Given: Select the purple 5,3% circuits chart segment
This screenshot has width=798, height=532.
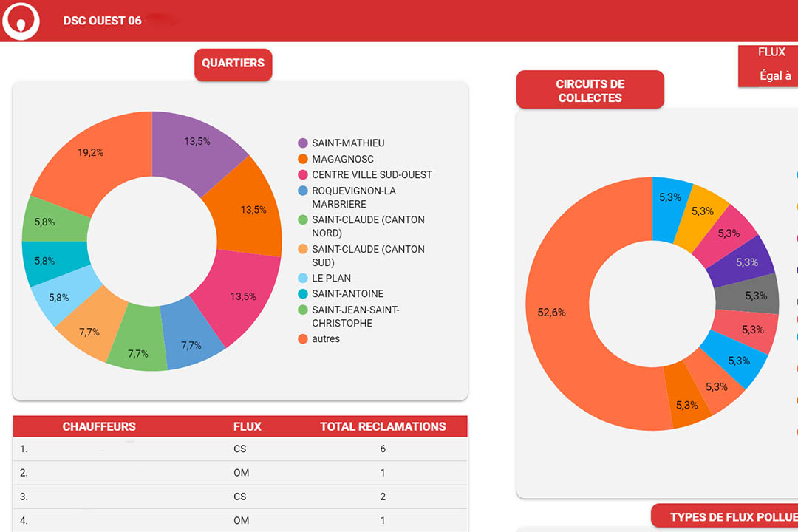Looking at the screenshot, I should tap(745, 262).
